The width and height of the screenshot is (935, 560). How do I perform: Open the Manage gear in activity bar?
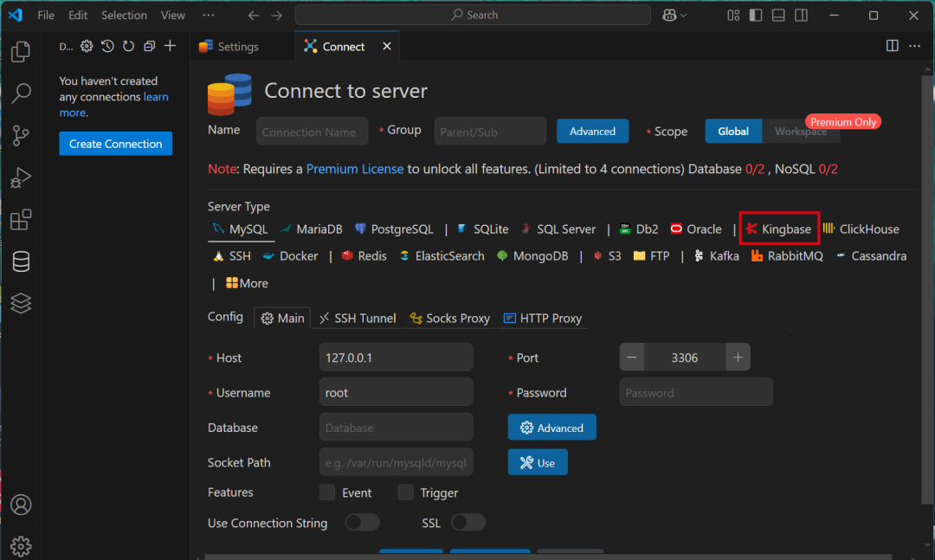(21, 545)
